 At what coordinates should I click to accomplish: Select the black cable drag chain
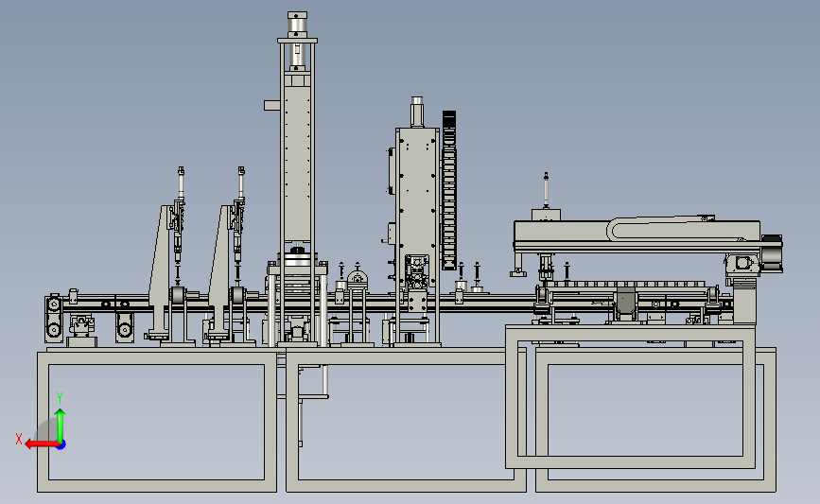pyautogui.click(x=449, y=190)
